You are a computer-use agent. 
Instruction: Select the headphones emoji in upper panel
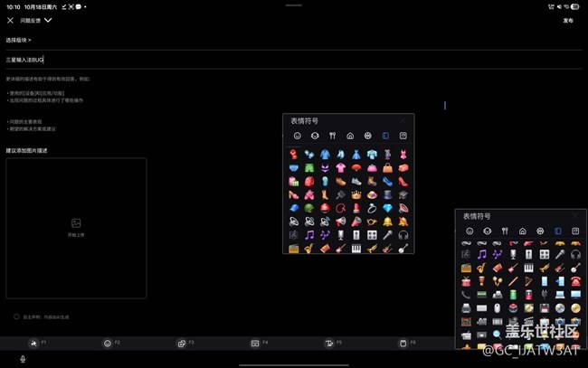point(403,234)
